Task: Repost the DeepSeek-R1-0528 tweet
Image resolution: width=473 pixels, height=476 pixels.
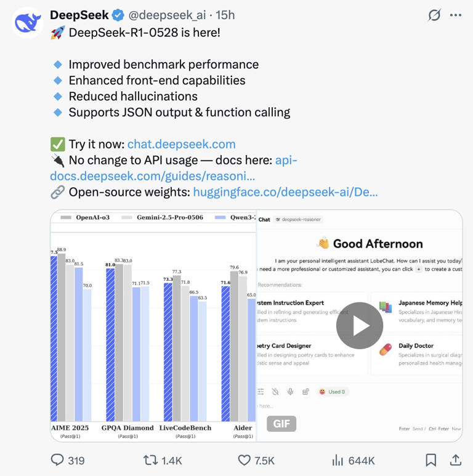Action: coord(150,460)
